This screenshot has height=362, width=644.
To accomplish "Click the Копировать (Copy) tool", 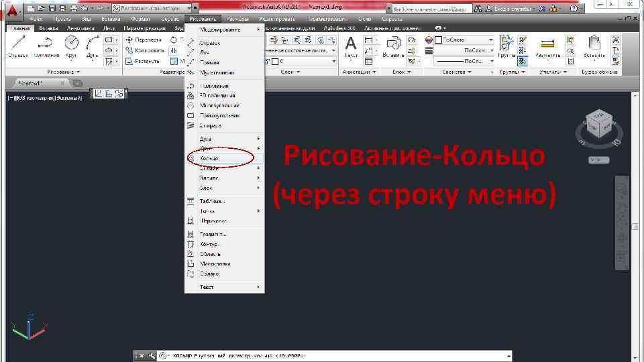I will (145, 50).
